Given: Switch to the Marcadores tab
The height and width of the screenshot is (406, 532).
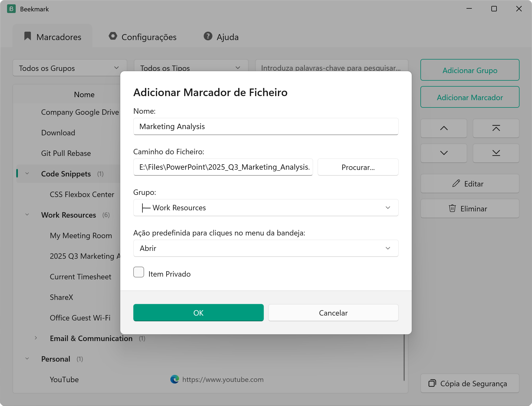Looking at the screenshot, I should tap(53, 36).
